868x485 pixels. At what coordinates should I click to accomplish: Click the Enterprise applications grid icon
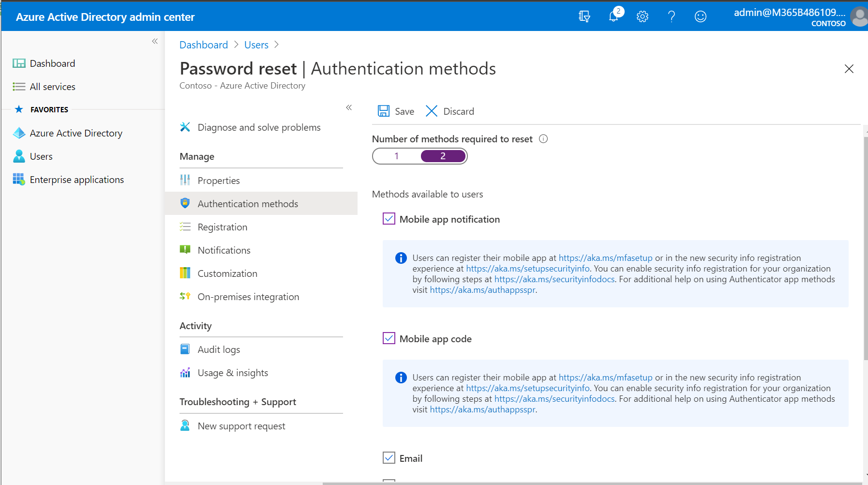pyautogui.click(x=19, y=180)
